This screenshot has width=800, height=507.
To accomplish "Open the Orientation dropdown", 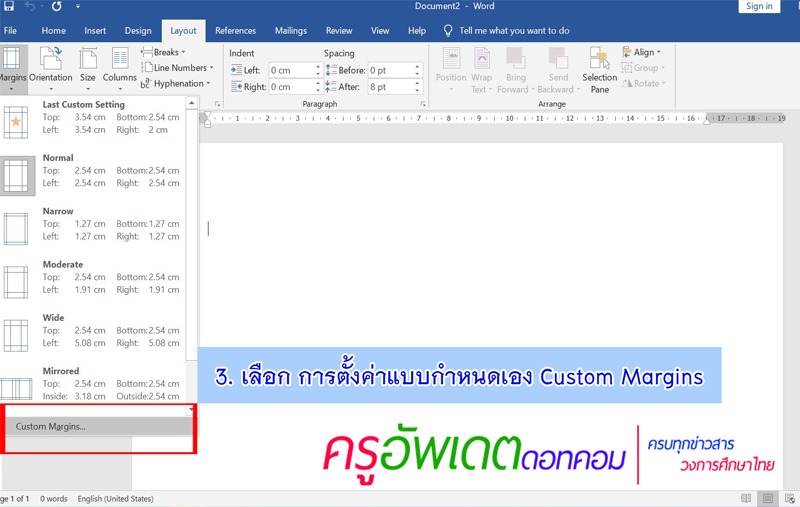I will click(51, 69).
